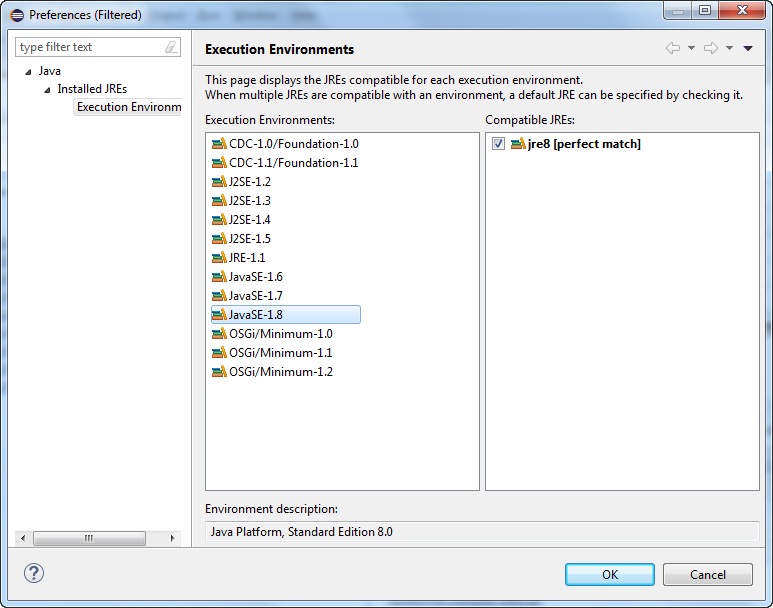Uncheck jre8 as the default JRE
This screenshot has height=608, width=773.
[498, 144]
